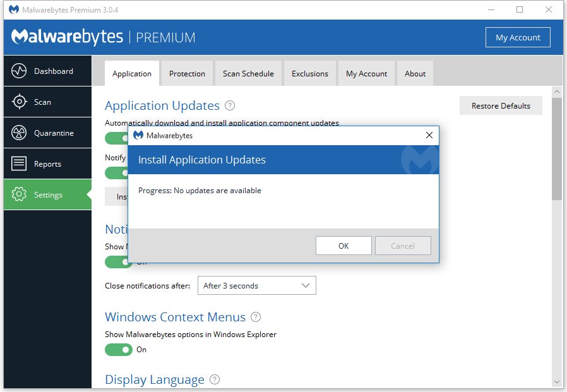This screenshot has height=392, width=567.
Task: Click OK in the updates dialog
Action: (x=343, y=246)
